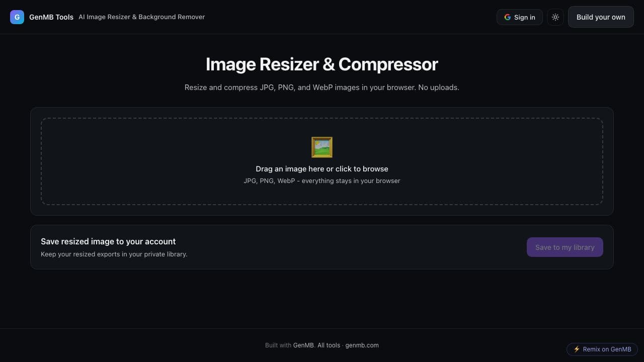Click the Sign in button
Viewport: 644px width, 362px height.
pos(520,17)
